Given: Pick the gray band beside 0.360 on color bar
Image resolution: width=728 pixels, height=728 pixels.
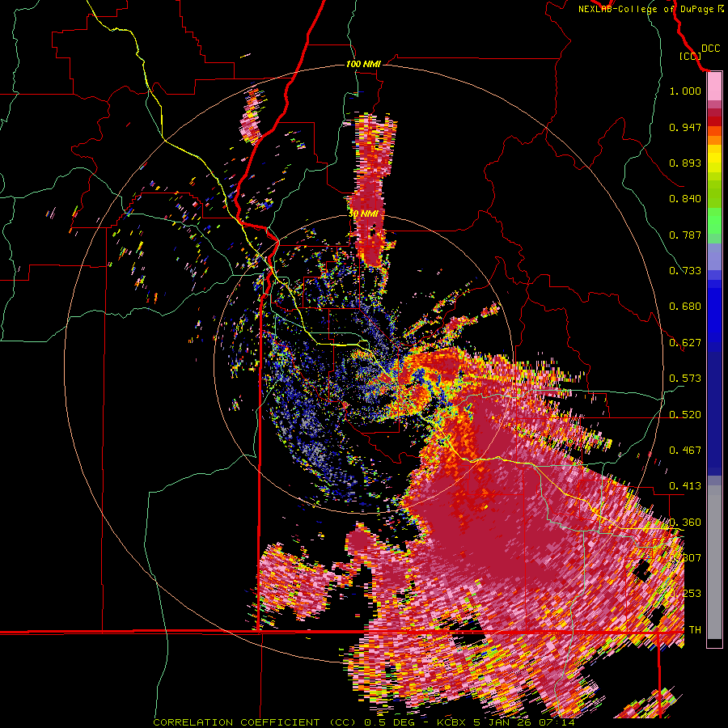Looking at the screenshot, I should click(714, 562).
